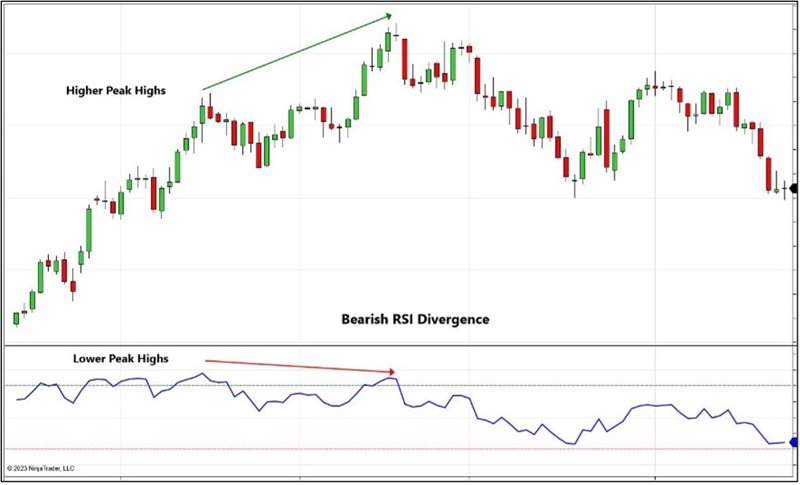Click the "Bearish RSI Divergence" title text
This screenshot has height=485, width=800.
pos(415,320)
